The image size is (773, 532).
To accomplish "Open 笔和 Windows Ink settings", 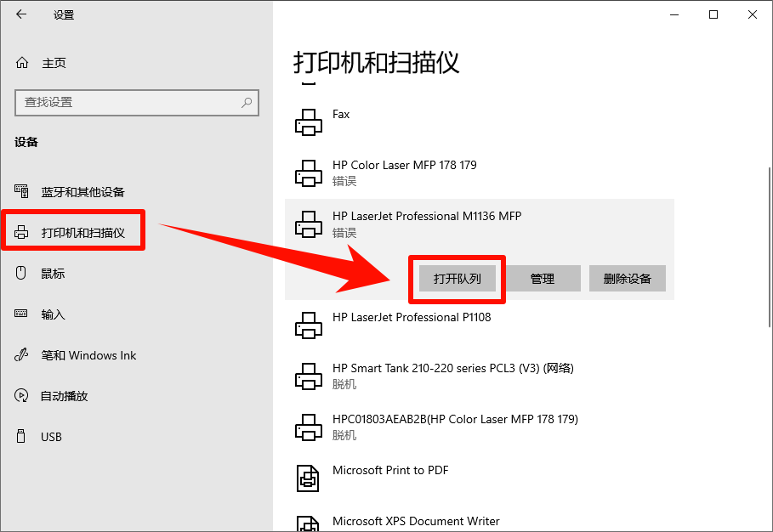I will [x=88, y=355].
